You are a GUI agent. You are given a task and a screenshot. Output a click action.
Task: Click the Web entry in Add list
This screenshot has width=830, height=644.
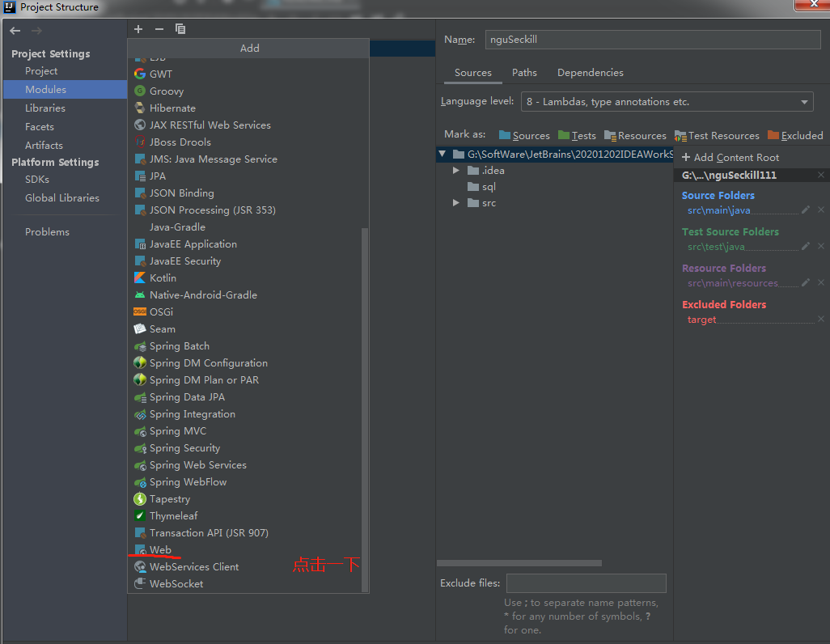pos(248,549)
